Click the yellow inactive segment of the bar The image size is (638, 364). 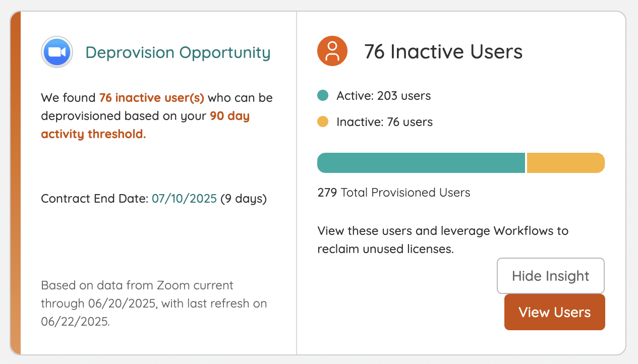pyautogui.click(x=565, y=162)
